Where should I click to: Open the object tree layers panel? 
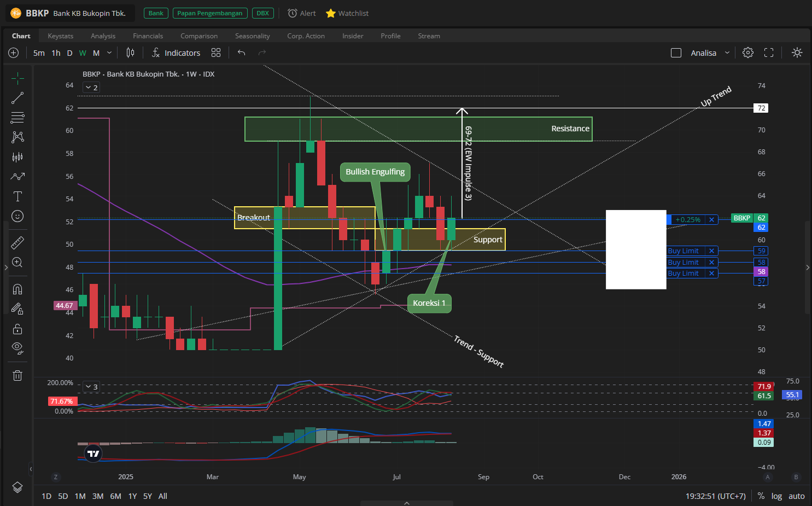coord(17,487)
